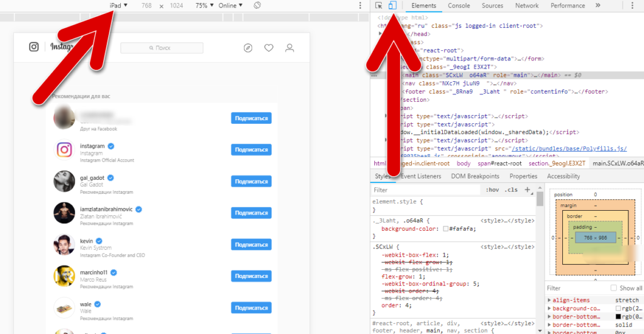
Task: Open the Polyfills.js script link
Action: tap(569, 148)
